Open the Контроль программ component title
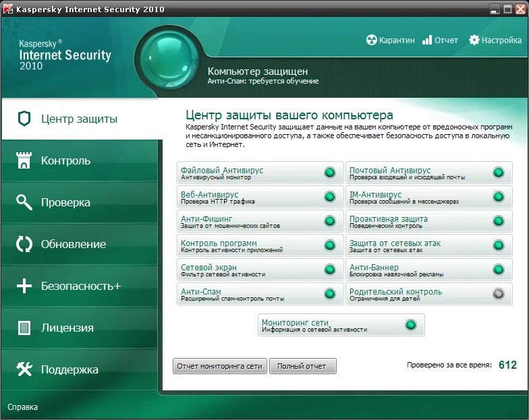Image resolution: width=529 pixels, height=420 pixels. coord(219,243)
